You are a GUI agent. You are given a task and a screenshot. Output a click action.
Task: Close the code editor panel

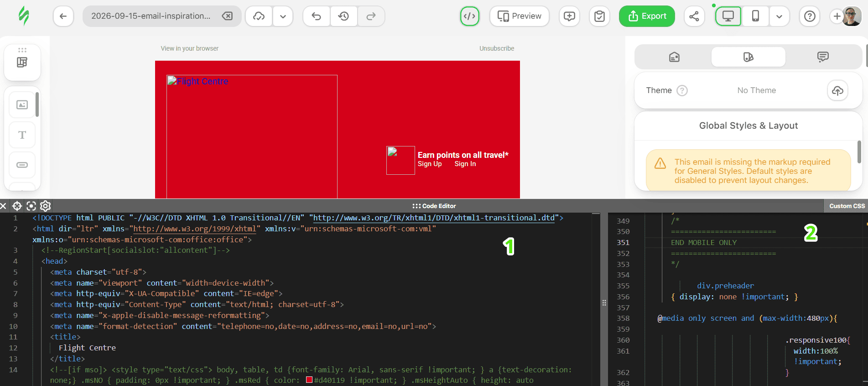[3, 206]
